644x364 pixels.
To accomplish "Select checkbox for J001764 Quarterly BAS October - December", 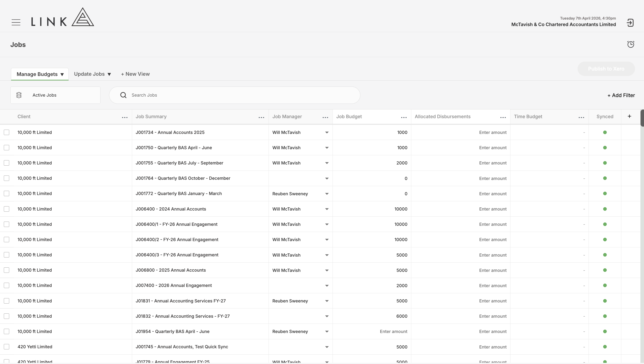I will pyautogui.click(x=7, y=178).
